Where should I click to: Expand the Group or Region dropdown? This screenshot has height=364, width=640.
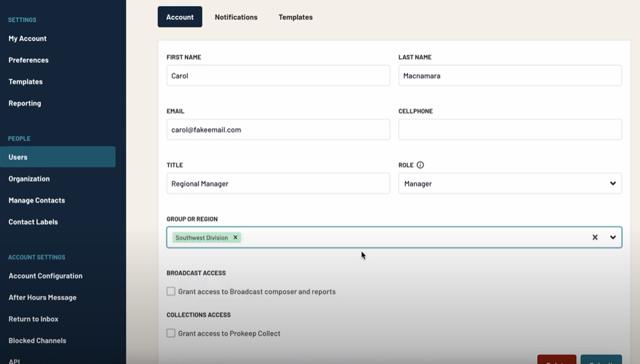coord(612,237)
